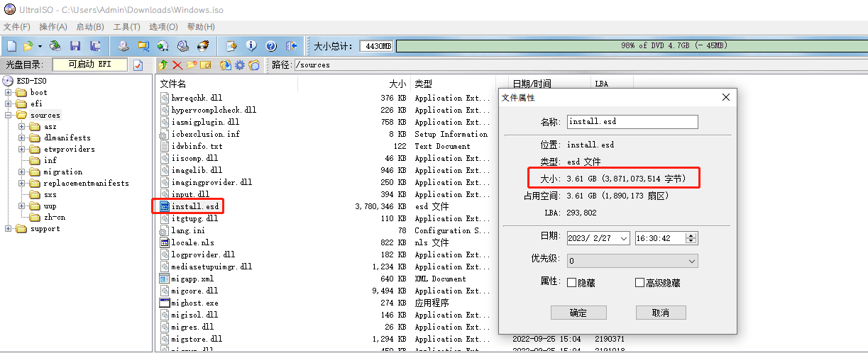
Task: Click the Rename icon in path toolbar
Action: click(x=206, y=65)
